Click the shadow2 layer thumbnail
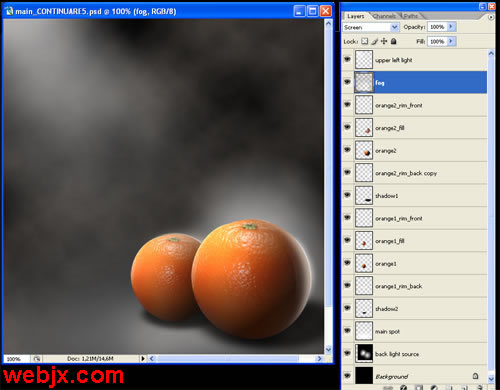 tap(364, 308)
